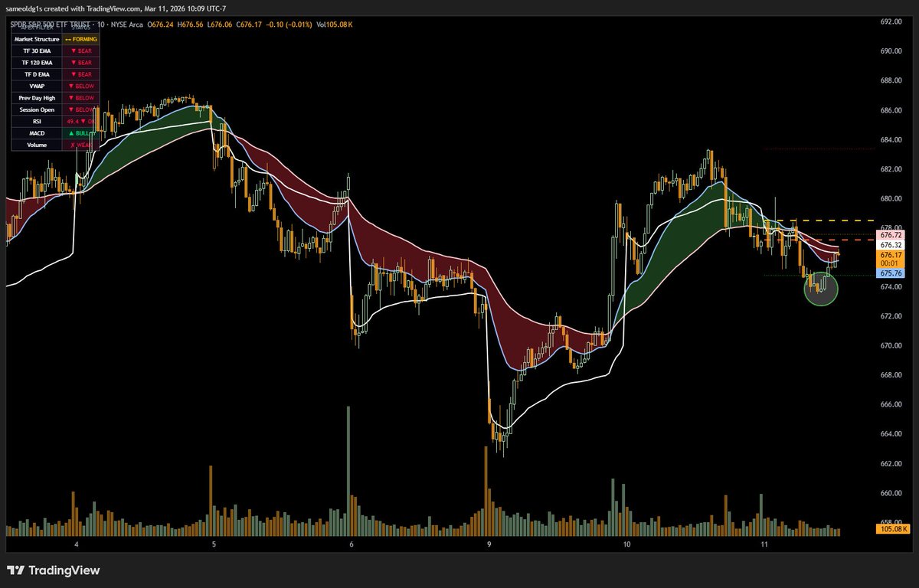Viewport: 919px width, 588px height.
Task: Click the MACD row label
Action: click(x=37, y=132)
